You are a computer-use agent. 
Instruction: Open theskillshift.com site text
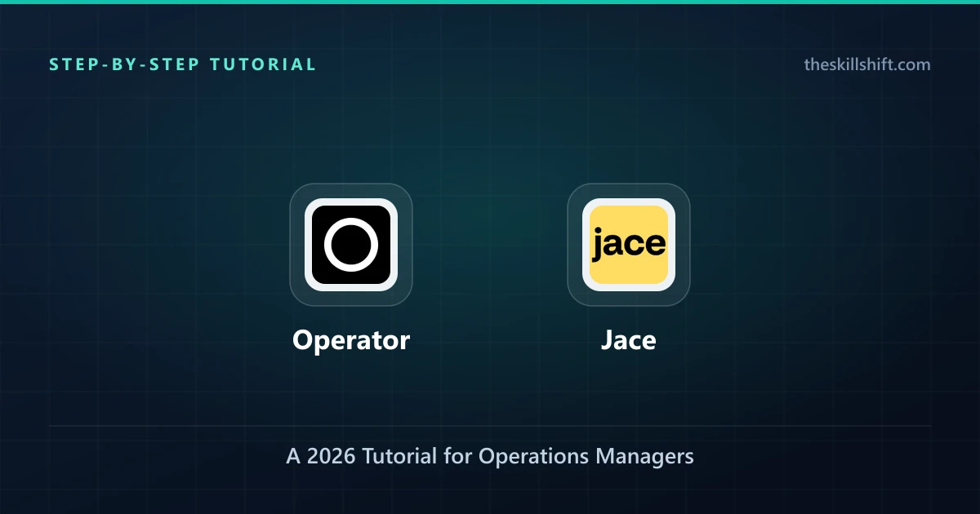pyautogui.click(x=867, y=64)
